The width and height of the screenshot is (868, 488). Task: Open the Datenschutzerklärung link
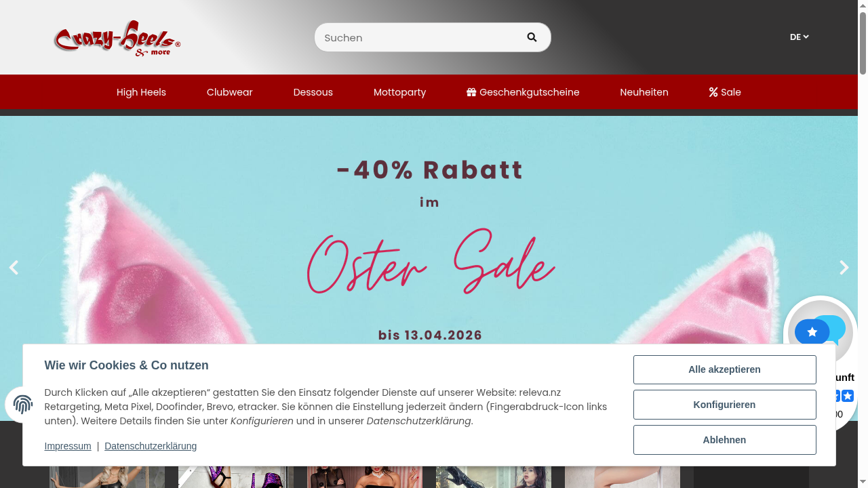pyautogui.click(x=151, y=446)
